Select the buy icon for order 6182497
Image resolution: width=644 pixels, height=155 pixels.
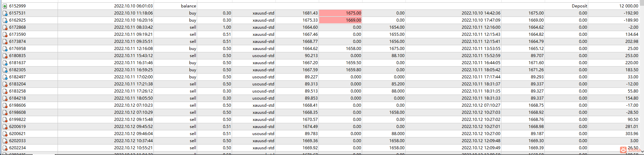coord(5,77)
